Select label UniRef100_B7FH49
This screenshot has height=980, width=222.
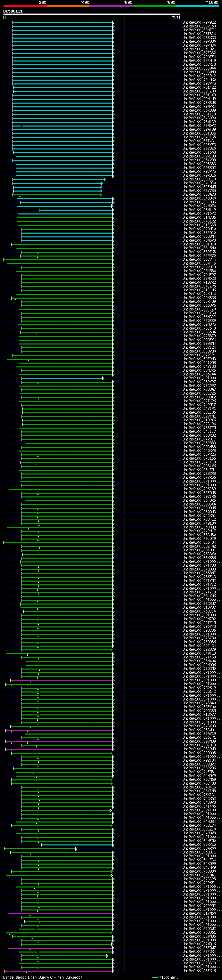point(199,60)
